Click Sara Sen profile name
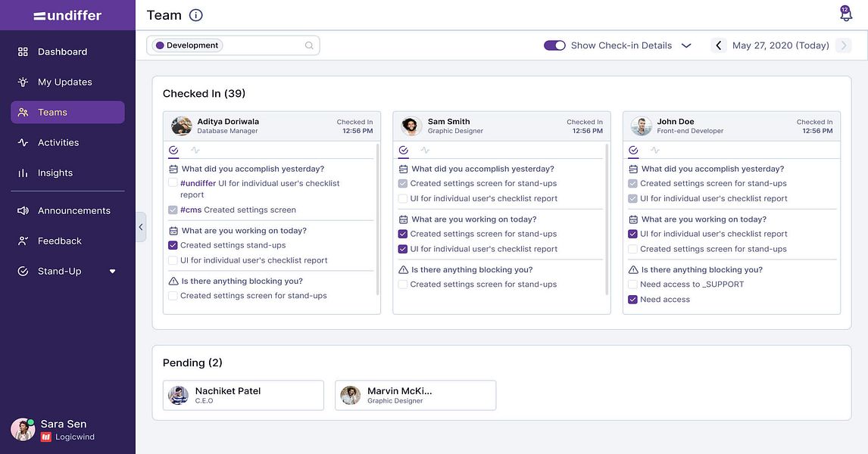 (x=63, y=424)
